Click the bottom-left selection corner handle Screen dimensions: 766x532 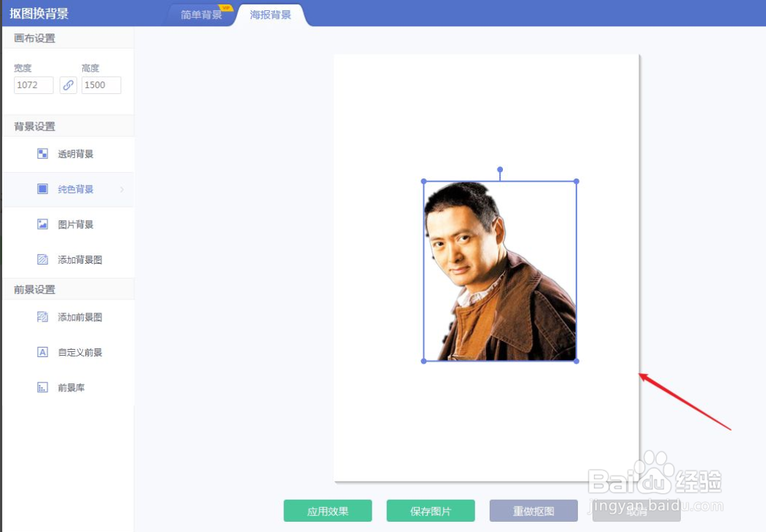tap(423, 361)
